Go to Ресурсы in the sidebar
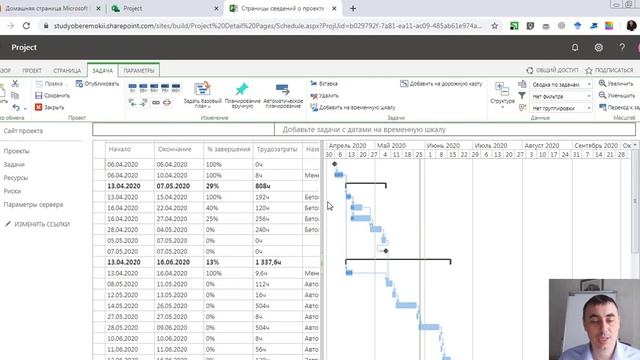 coord(16,178)
